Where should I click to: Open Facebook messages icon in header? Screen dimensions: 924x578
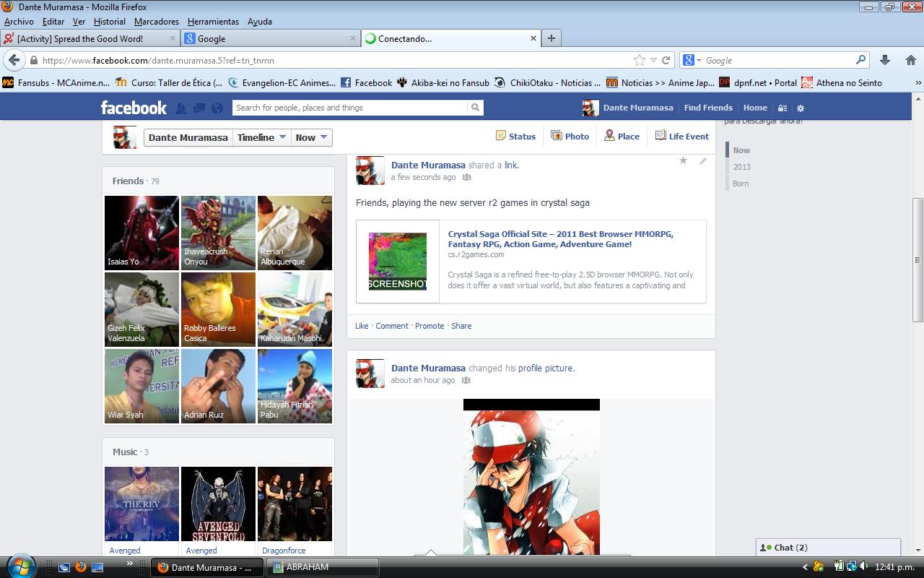point(199,108)
